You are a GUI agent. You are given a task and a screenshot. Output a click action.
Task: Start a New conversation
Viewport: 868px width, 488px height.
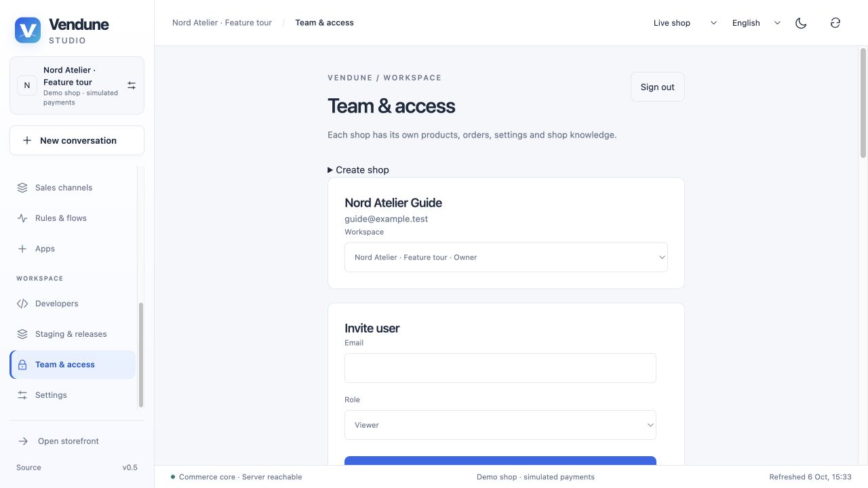(x=77, y=140)
